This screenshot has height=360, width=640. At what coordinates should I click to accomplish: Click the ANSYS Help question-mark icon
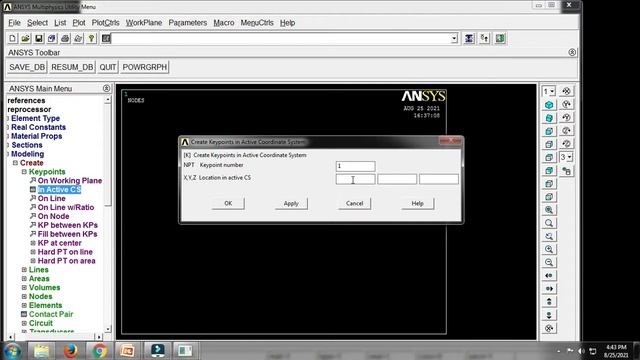pos(91,38)
